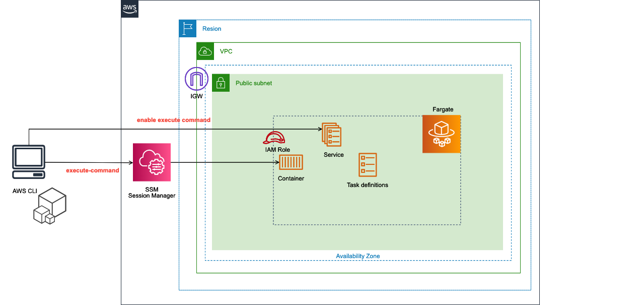
Task: Select the red 'execute-command' text label
Action: point(93,170)
